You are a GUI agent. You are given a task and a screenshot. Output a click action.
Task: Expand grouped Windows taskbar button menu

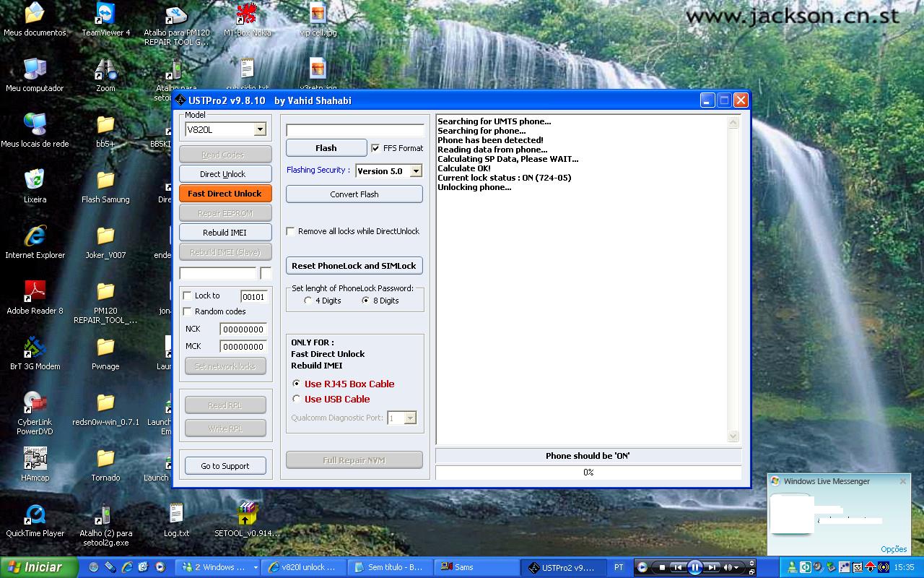point(255,568)
